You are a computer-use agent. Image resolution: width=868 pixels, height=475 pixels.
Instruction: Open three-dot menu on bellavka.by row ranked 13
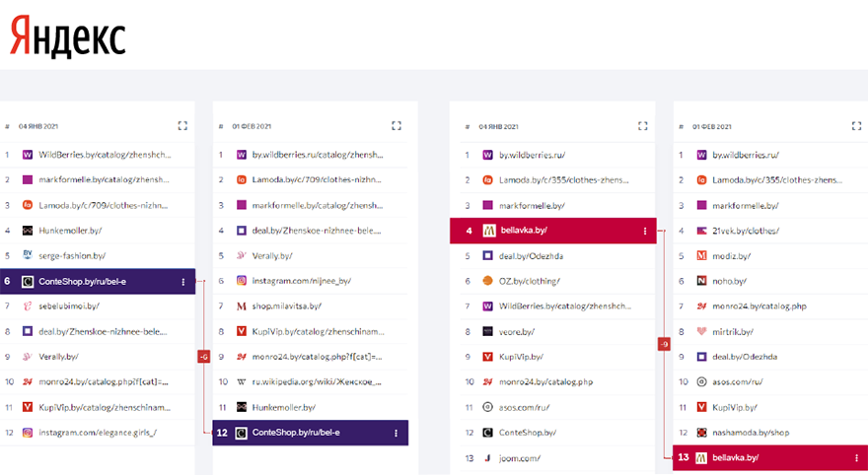click(x=857, y=458)
